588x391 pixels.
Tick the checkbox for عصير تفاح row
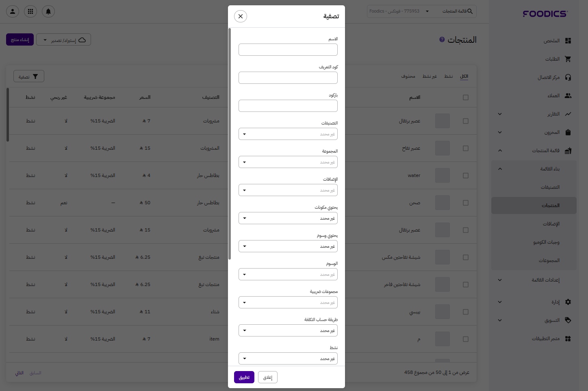pyautogui.click(x=466, y=149)
